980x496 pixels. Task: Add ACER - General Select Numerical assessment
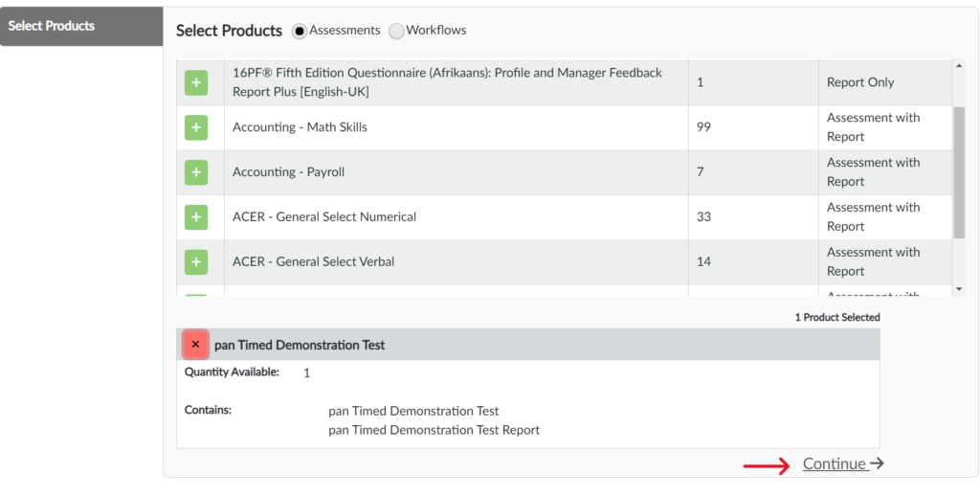tap(196, 217)
